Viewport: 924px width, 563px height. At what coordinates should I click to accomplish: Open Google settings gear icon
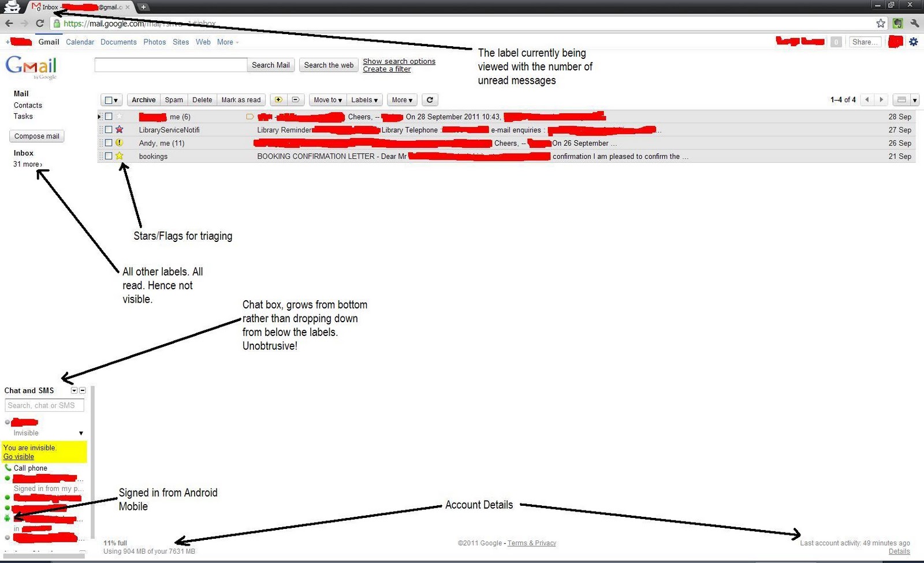click(x=913, y=42)
